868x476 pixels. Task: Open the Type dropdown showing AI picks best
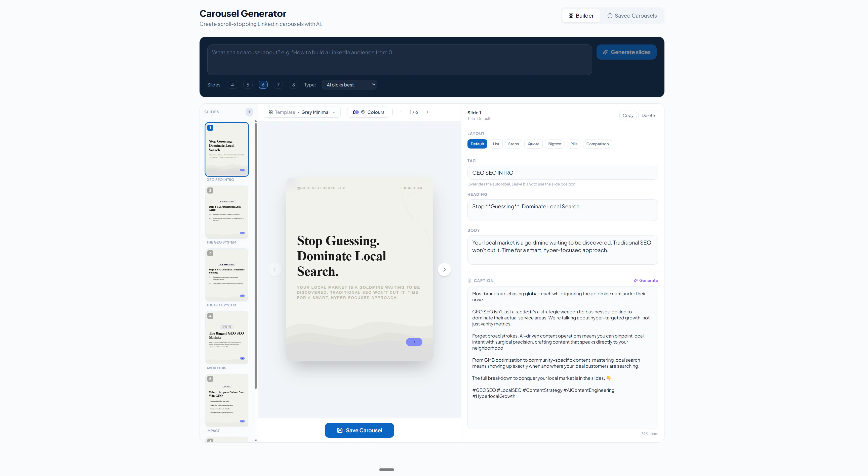tap(349, 85)
